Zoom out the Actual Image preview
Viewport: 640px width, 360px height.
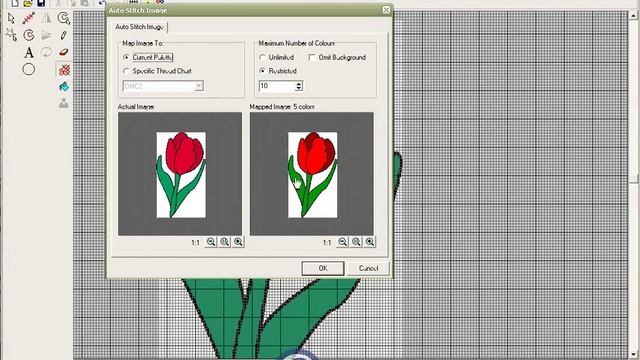tap(211, 242)
